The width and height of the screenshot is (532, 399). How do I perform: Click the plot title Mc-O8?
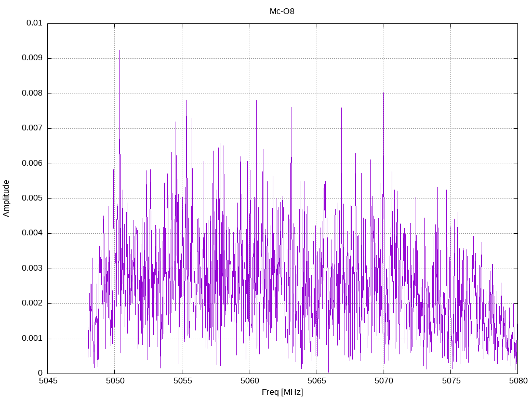[x=282, y=11]
